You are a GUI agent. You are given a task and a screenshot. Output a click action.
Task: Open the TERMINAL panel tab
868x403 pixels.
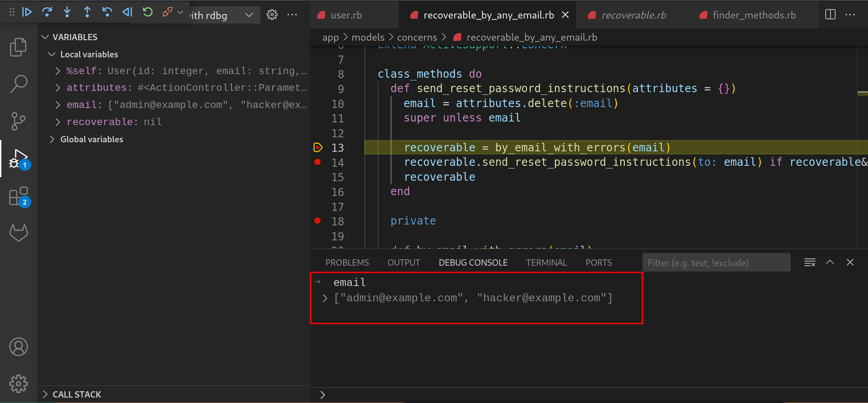coord(546,262)
